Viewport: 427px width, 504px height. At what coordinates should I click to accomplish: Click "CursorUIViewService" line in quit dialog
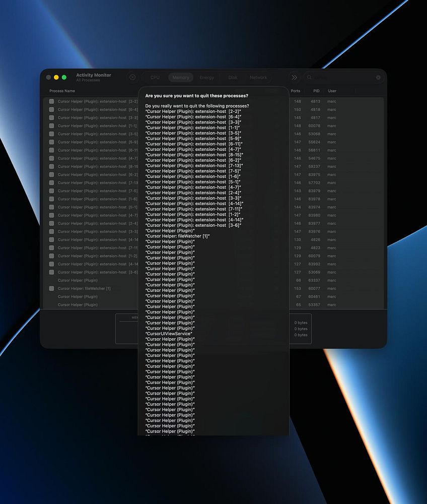pyautogui.click(x=169, y=334)
